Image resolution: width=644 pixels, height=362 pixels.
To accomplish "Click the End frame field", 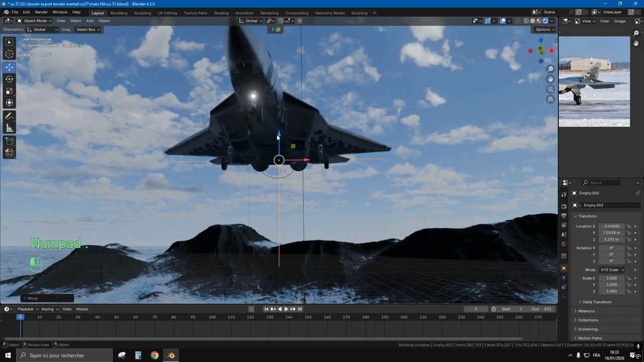I will pyautogui.click(x=542, y=309).
